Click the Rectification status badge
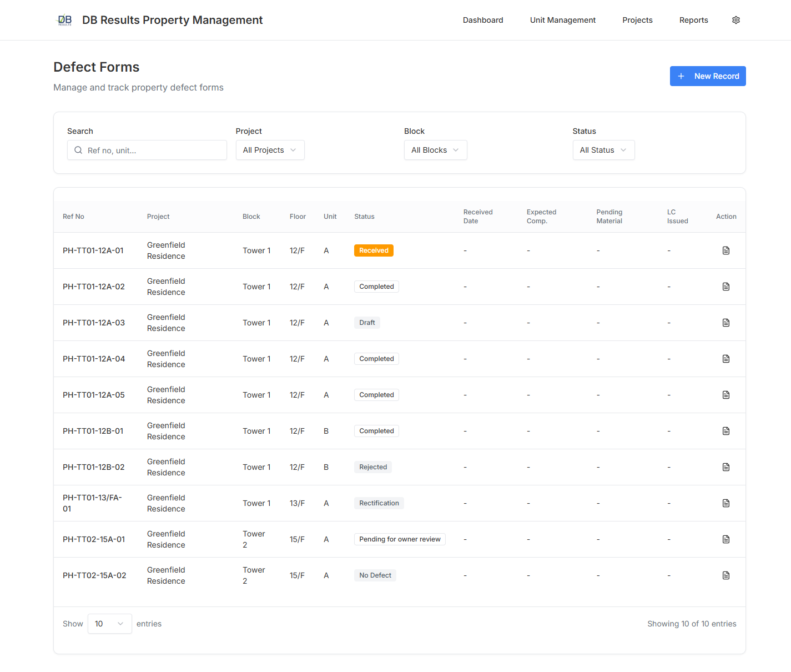The image size is (791, 672). [x=379, y=503]
